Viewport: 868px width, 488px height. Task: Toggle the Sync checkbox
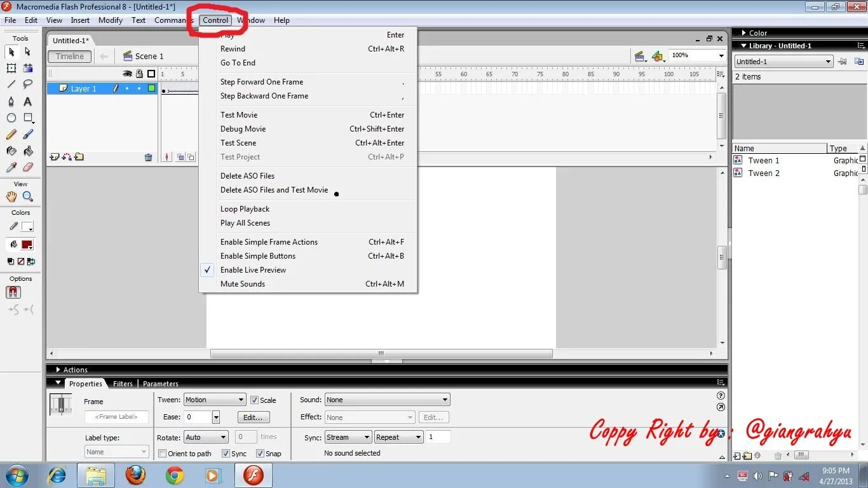point(226,454)
